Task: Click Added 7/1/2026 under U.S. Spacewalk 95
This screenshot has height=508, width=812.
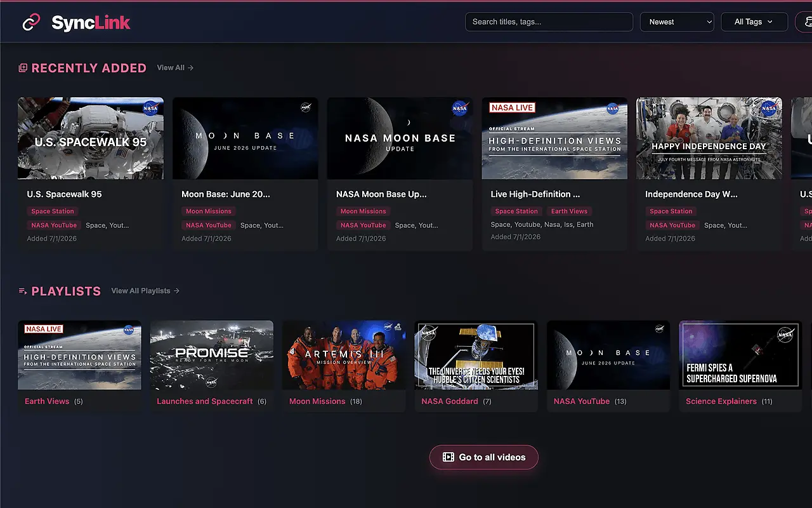Action: [x=52, y=239]
